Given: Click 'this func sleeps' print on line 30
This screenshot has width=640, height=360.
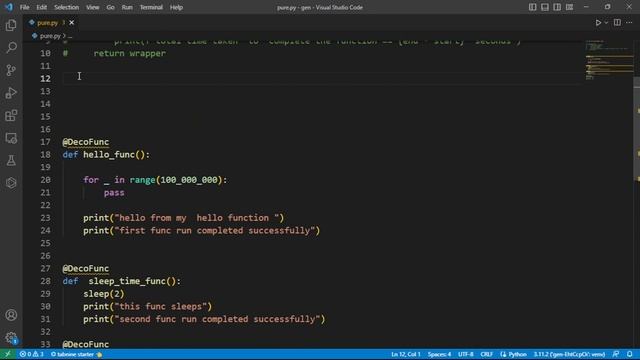Looking at the screenshot, I should (x=147, y=307).
